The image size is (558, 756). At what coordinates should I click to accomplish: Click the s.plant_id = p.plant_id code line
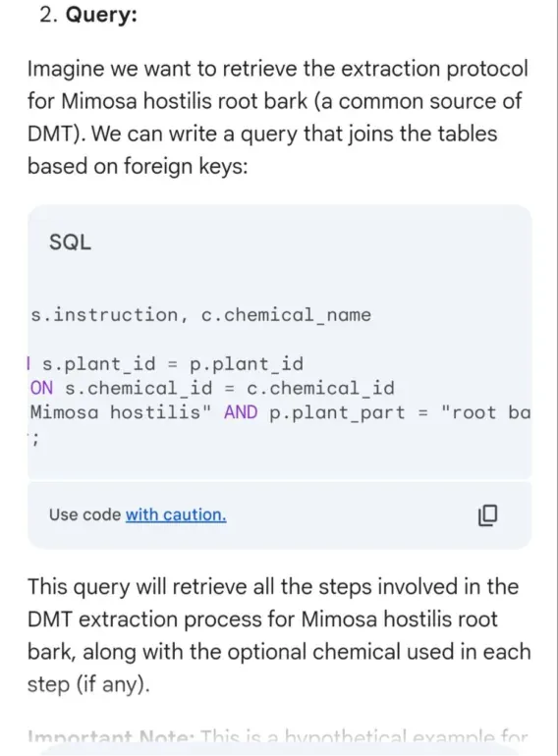[173, 364]
